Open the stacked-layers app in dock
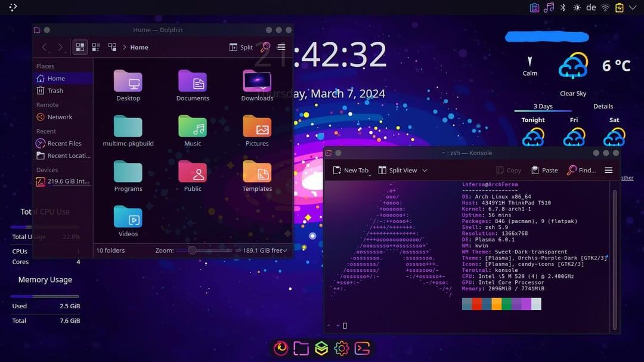 [321, 348]
